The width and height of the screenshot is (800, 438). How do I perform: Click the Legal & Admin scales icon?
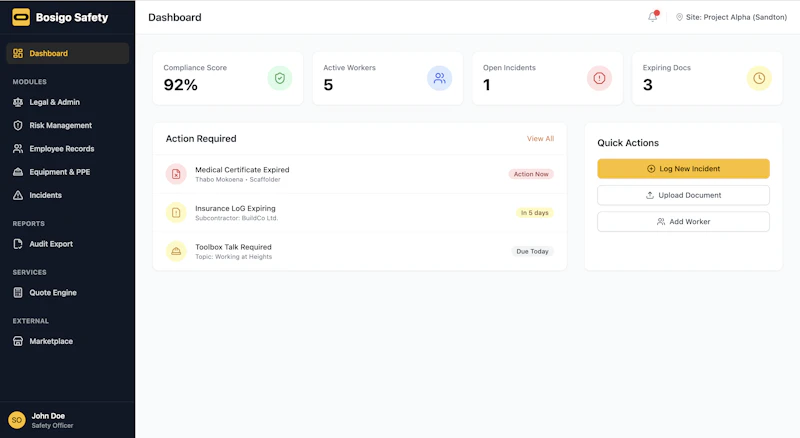[x=18, y=102]
